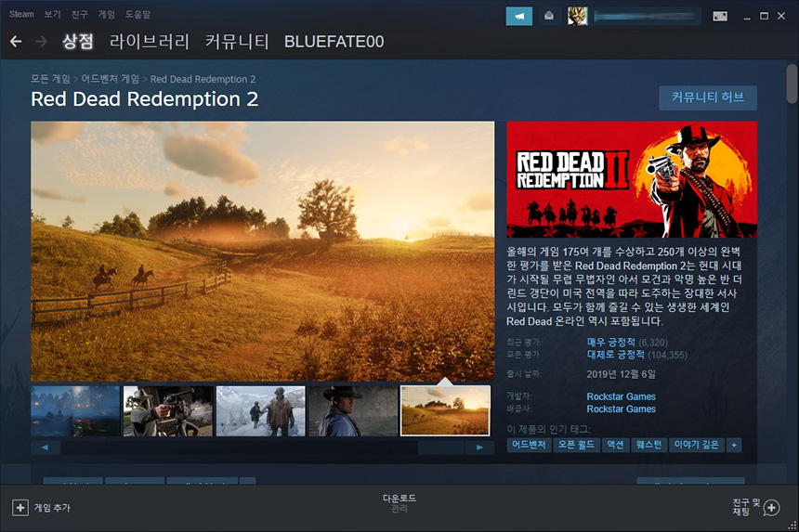
Task: Open the inbox envelope icon
Action: coord(549,17)
